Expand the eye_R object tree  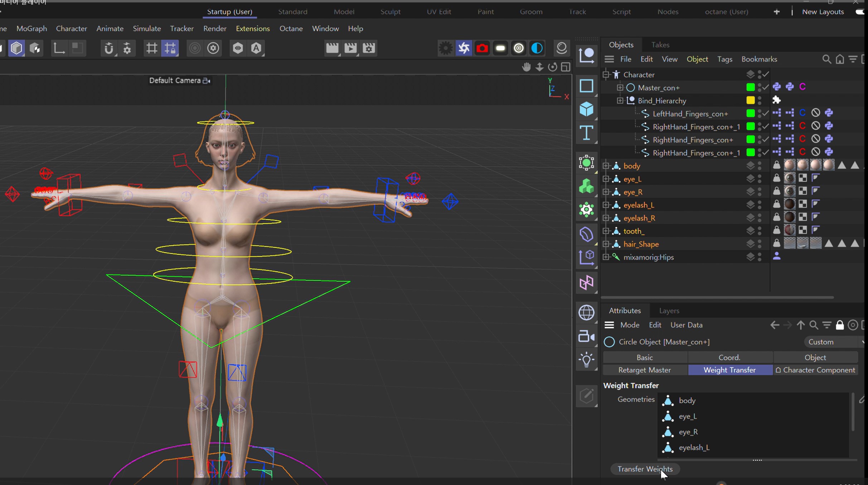pyautogui.click(x=606, y=192)
